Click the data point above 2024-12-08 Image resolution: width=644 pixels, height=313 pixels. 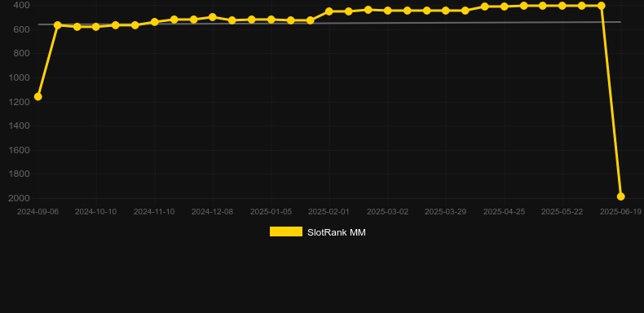(212, 17)
